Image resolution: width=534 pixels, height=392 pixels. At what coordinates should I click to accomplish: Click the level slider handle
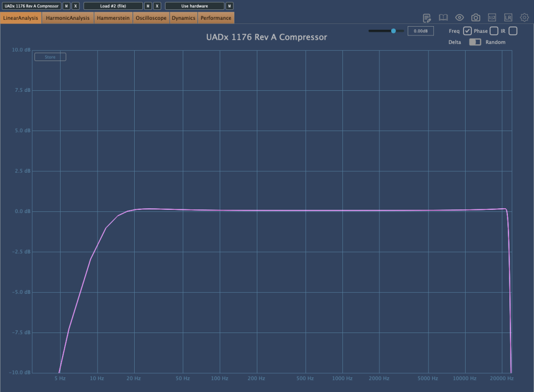coord(394,31)
